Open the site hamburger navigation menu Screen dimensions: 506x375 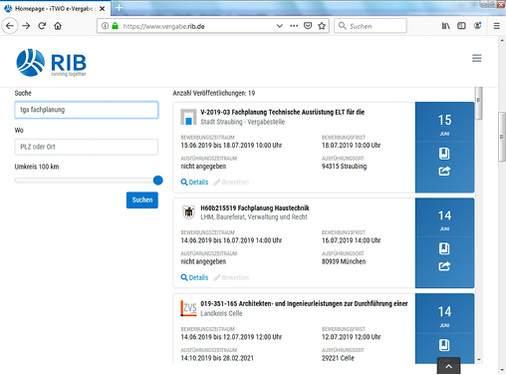[477, 58]
